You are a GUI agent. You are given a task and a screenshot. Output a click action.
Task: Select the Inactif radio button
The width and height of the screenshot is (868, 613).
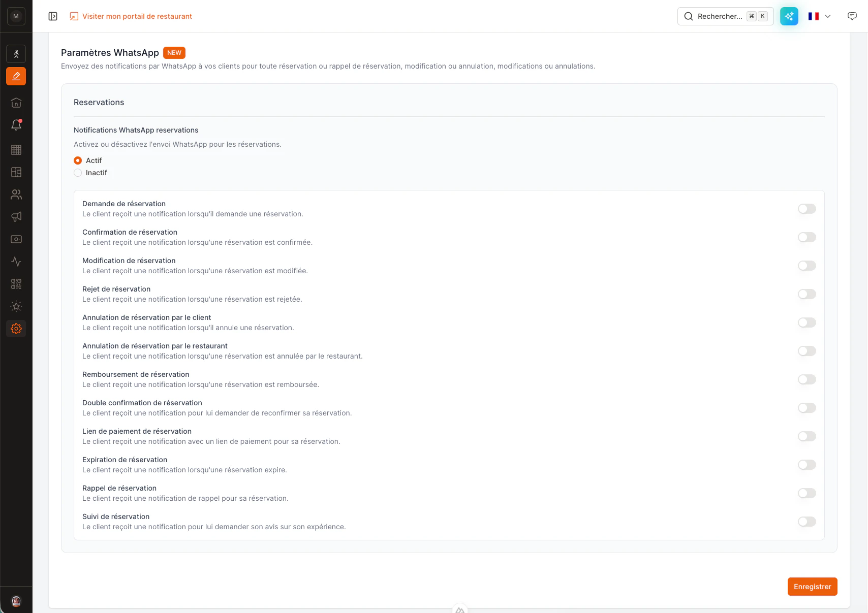click(78, 173)
